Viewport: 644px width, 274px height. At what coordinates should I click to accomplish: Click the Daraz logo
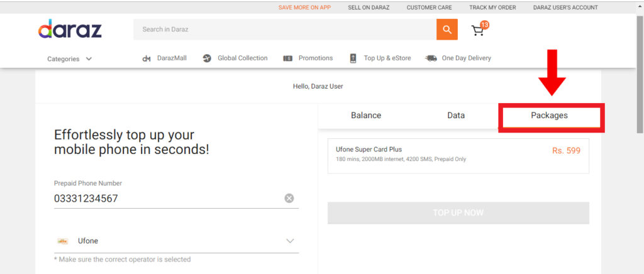coord(70,29)
